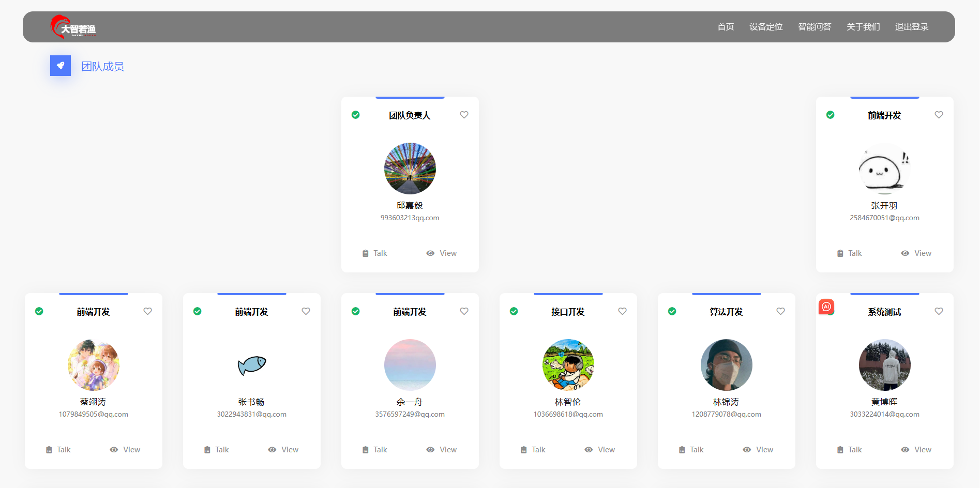Click the heart icon on 张书畅's card
Viewport: 980px width, 488px height.
306,311
